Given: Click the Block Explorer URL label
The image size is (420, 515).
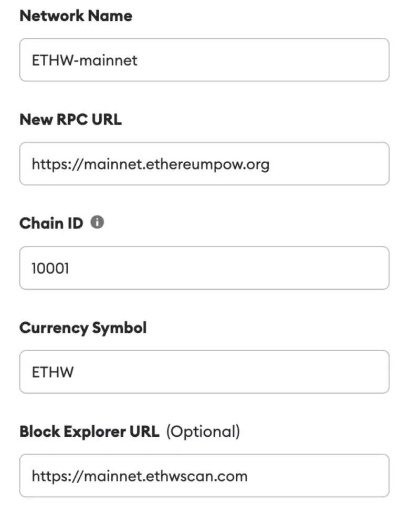Looking at the screenshot, I should pos(89,432).
